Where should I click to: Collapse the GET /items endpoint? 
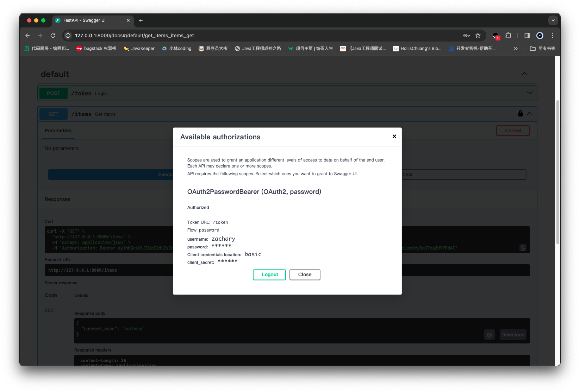point(530,114)
